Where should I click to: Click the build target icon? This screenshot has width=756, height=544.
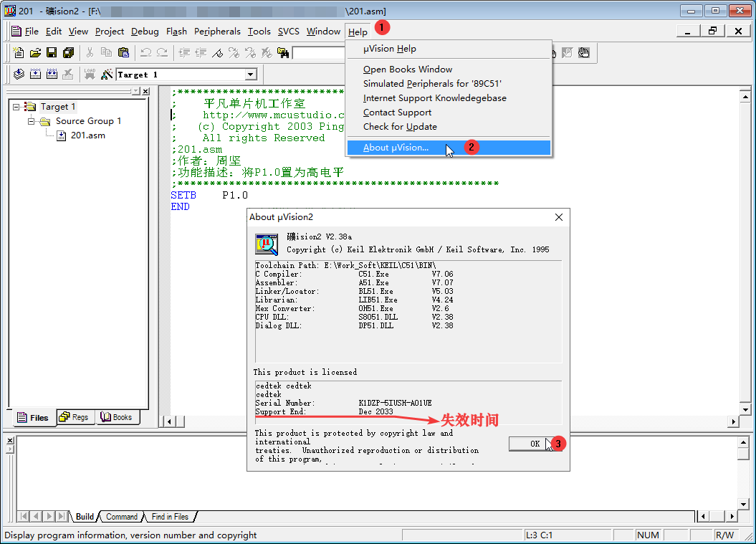(x=35, y=75)
